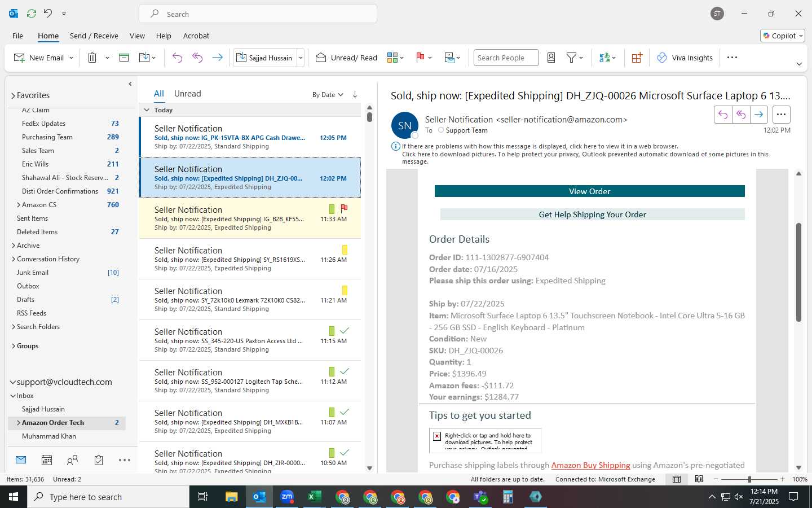Click the ribbon Forward arrow icon

217,58
